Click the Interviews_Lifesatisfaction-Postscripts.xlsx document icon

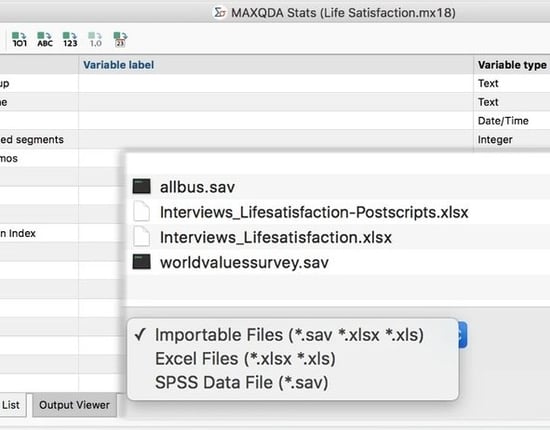(141, 211)
